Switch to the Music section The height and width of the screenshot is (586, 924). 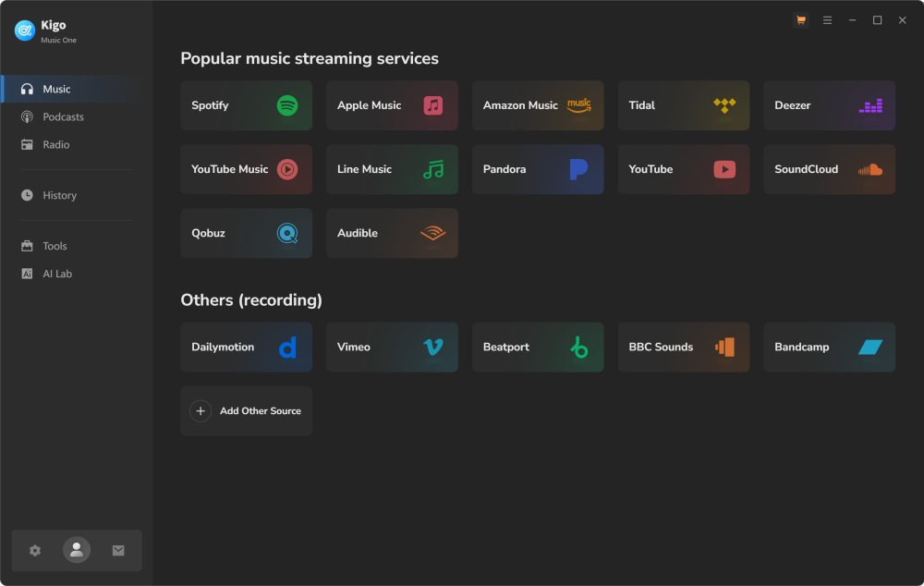[77, 89]
